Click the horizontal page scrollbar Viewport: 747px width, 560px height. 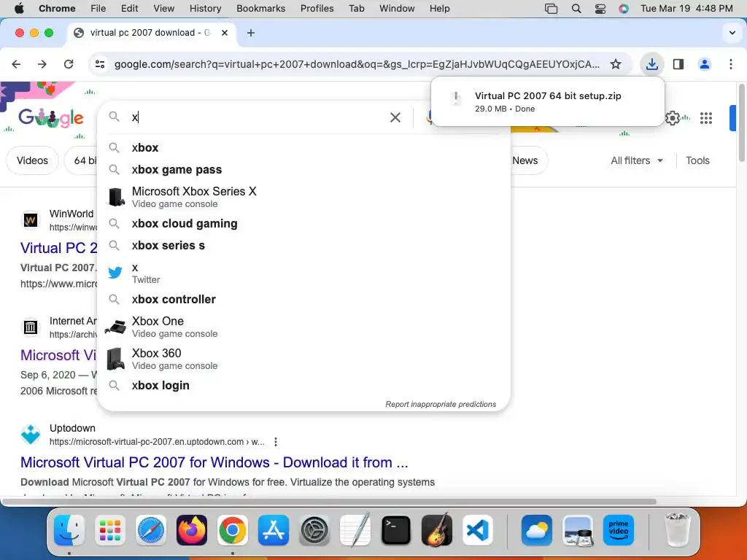point(328,502)
